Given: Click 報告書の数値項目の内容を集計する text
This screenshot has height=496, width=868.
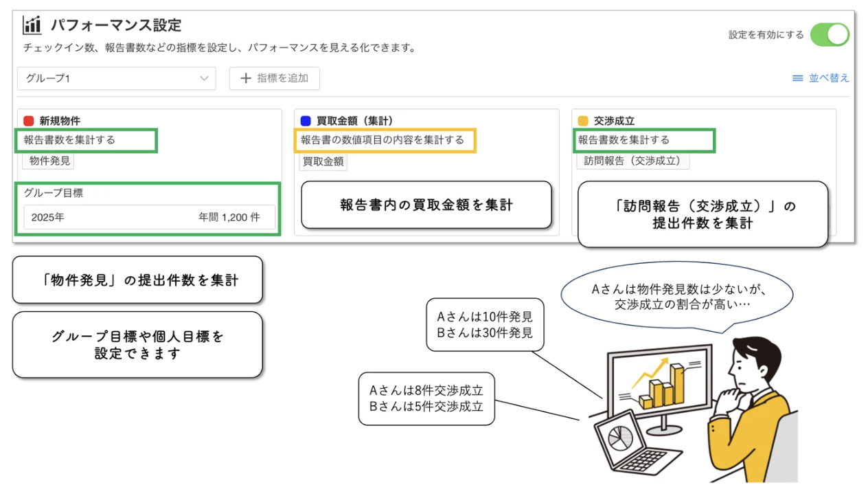Looking at the screenshot, I should [x=382, y=140].
